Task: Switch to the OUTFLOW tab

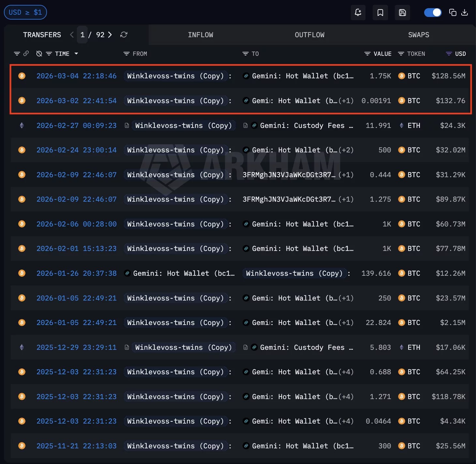Action: coord(309,35)
